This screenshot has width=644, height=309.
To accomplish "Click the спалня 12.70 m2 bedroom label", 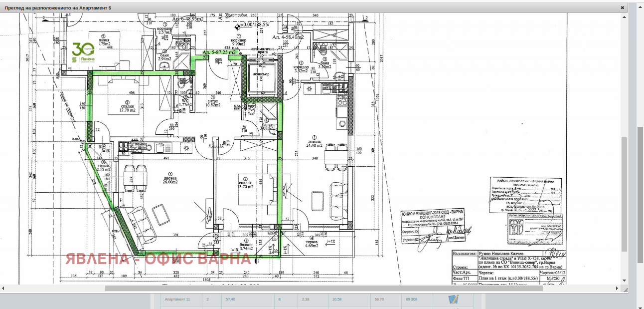I will click(128, 108).
